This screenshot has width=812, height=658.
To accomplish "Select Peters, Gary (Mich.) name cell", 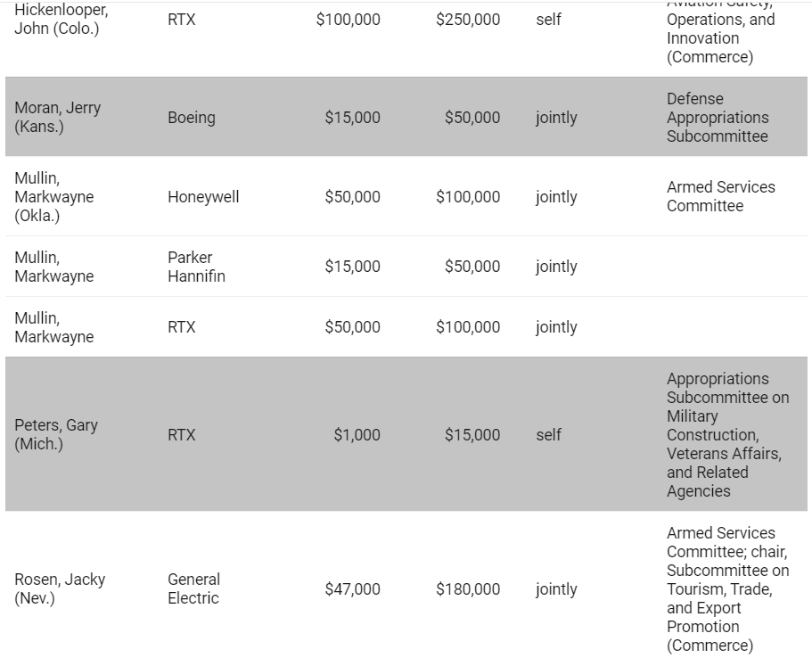I will pos(56,434).
